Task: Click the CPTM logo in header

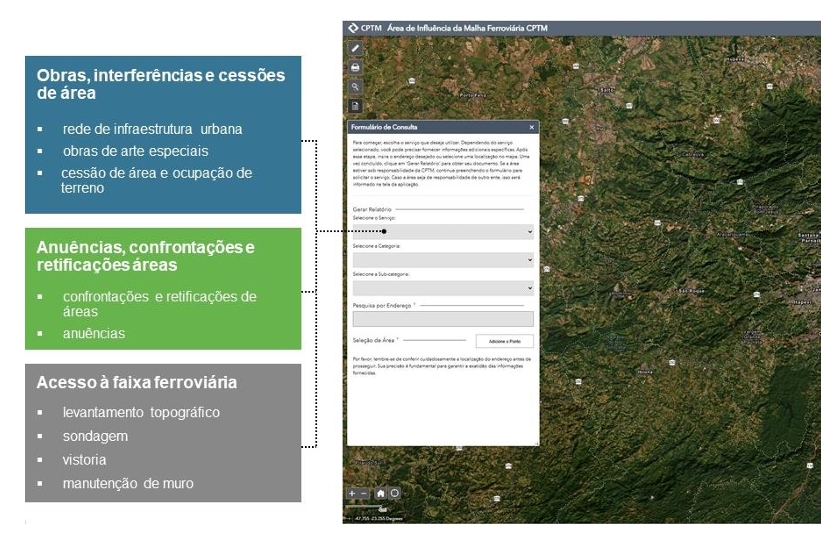Action: [x=352, y=28]
